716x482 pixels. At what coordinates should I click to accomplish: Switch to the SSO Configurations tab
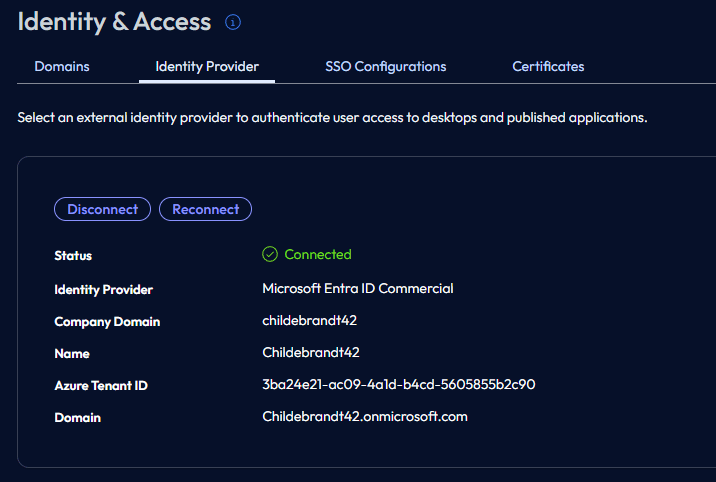tap(385, 67)
